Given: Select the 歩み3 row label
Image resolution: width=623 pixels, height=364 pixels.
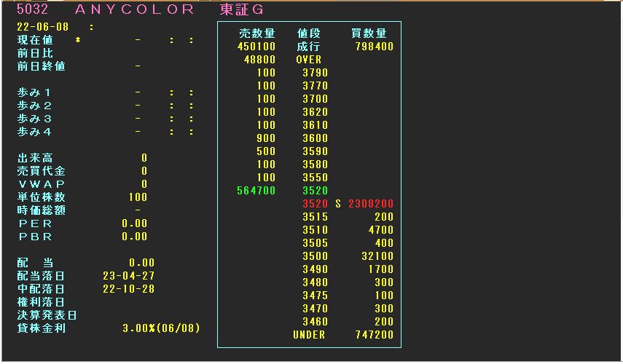Looking at the screenshot, I should pos(34,119).
